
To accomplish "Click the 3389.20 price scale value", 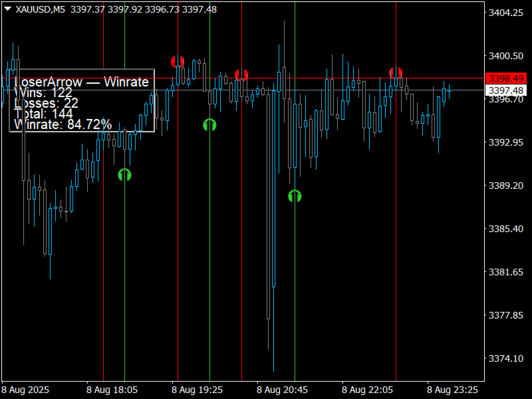I will click(x=505, y=186).
